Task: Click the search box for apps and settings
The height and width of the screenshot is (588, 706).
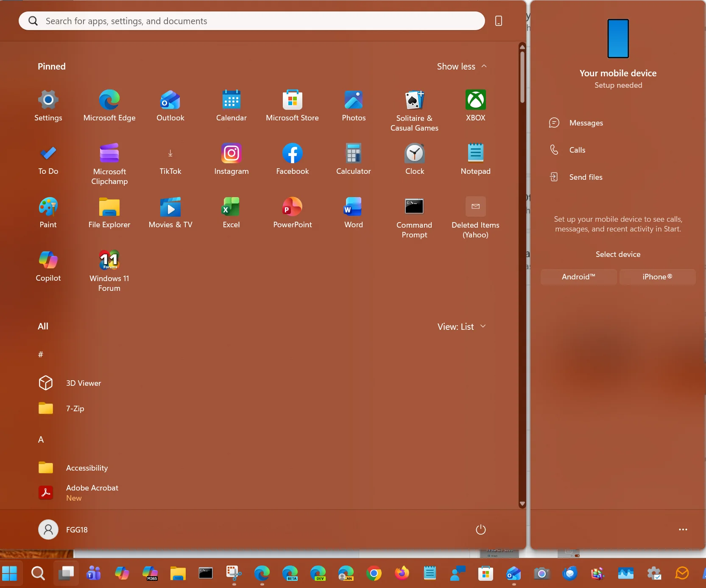Action: coord(252,21)
